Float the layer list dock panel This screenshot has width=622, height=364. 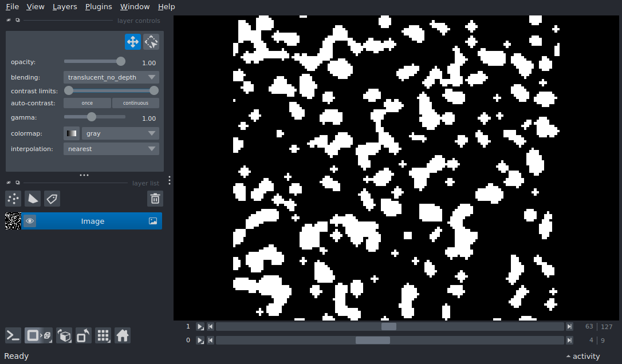point(17,183)
